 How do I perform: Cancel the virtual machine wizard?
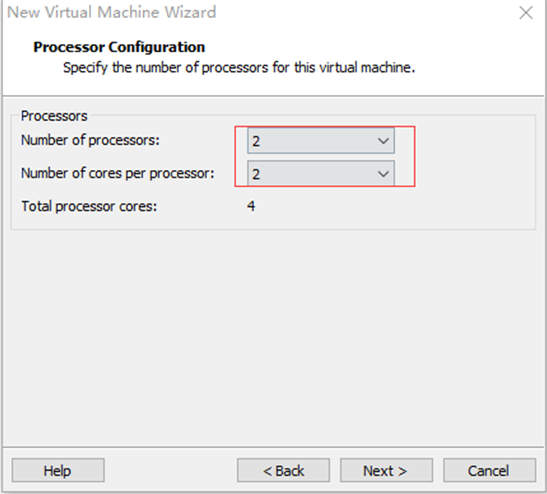tap(489, 470)
